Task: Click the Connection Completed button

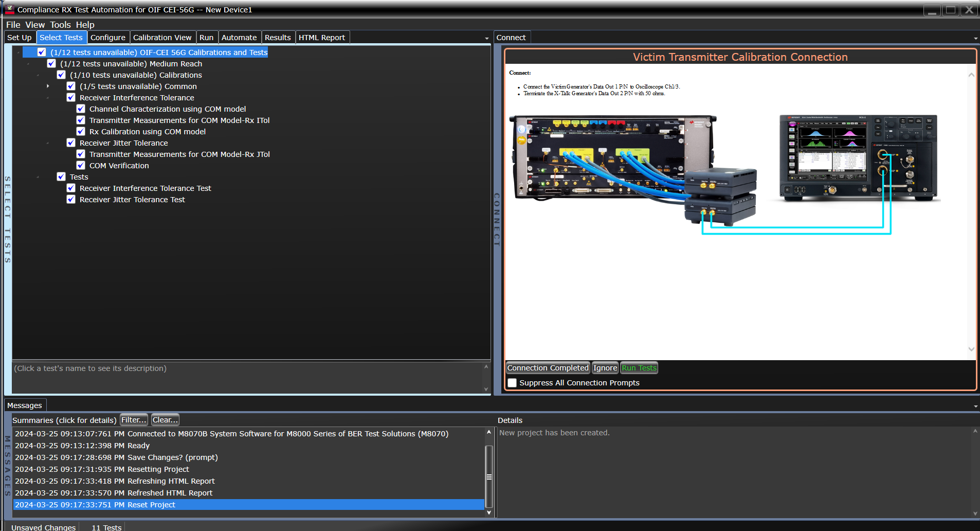Action: coord(547,367)
